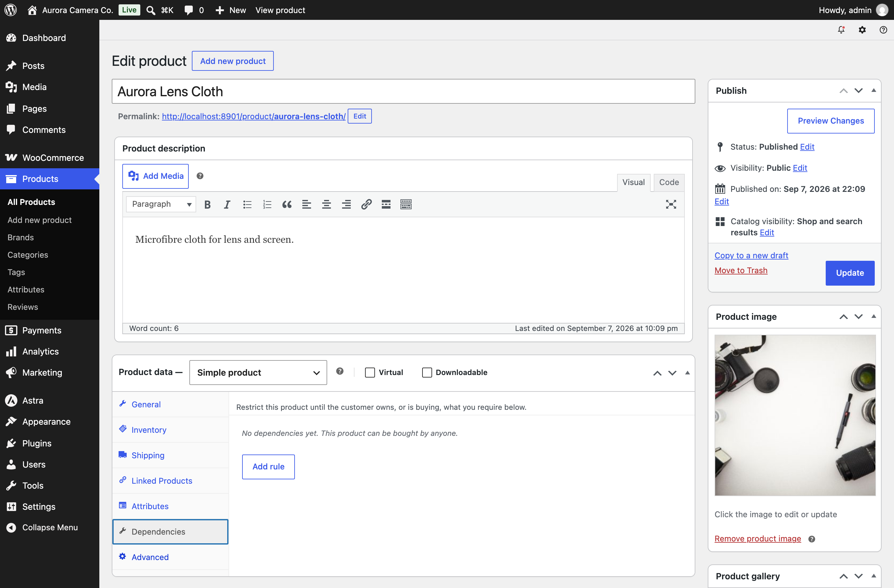This screenshot has height=588, width=894.
Task: Click the Add rule button
Action: [x=268, y=467]
